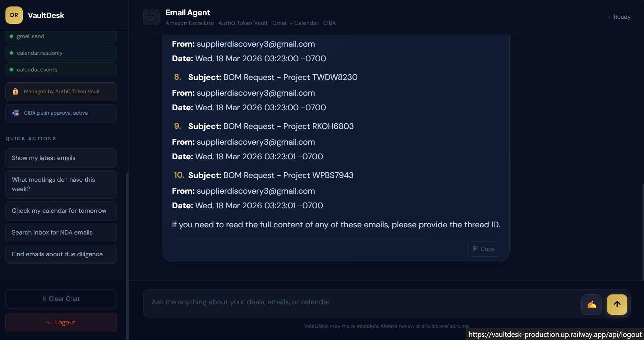The height and width of the screenshot is (340, 644).
Task: Click the sidebar vertical scrollbar
Action: (127, 255)
